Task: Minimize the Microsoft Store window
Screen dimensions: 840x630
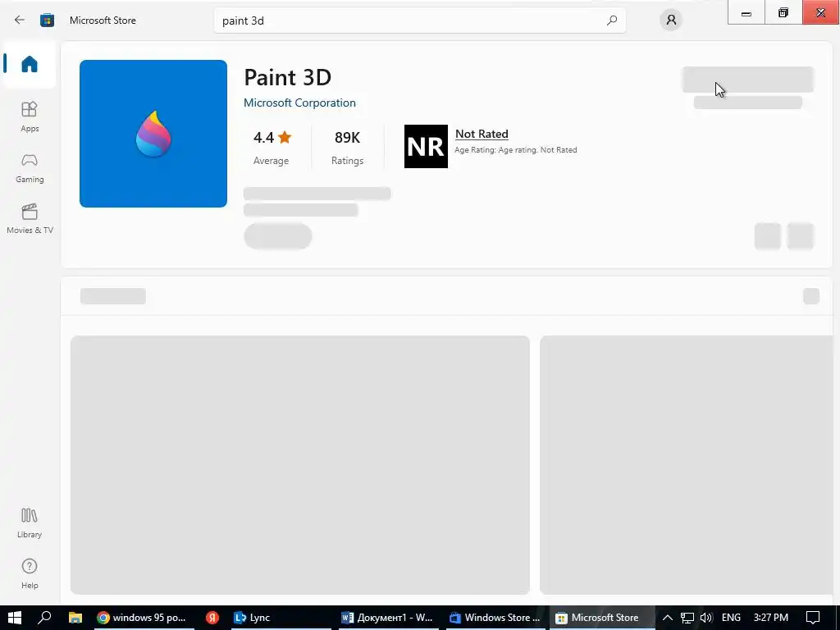Action: tap(746, 12)
